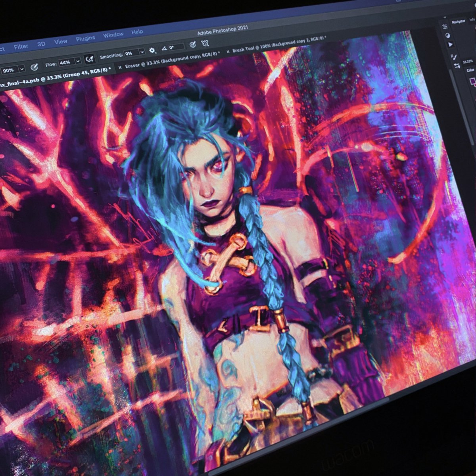Open the 3D menu
The height and width of the screenshot is (476, 476).
[41, 44]
